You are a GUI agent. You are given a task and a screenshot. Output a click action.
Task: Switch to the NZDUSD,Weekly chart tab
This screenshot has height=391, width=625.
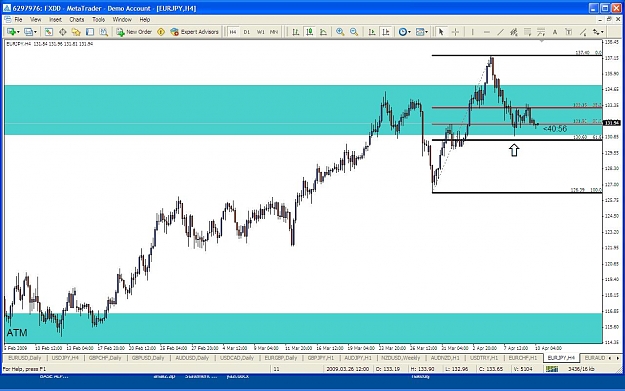pos(401,358)
